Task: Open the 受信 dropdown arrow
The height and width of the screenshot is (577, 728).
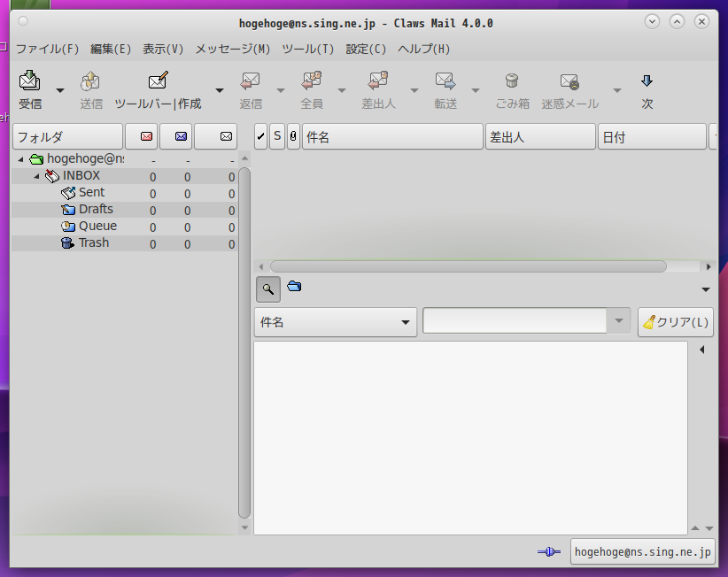Action: [60, 90]
